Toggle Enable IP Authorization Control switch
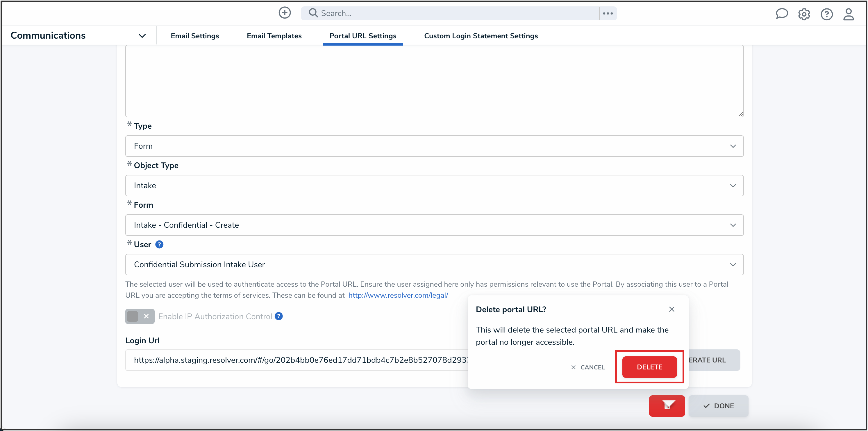Image resolution: width=868 pixels, height=431 pixels. pos(140,316)
